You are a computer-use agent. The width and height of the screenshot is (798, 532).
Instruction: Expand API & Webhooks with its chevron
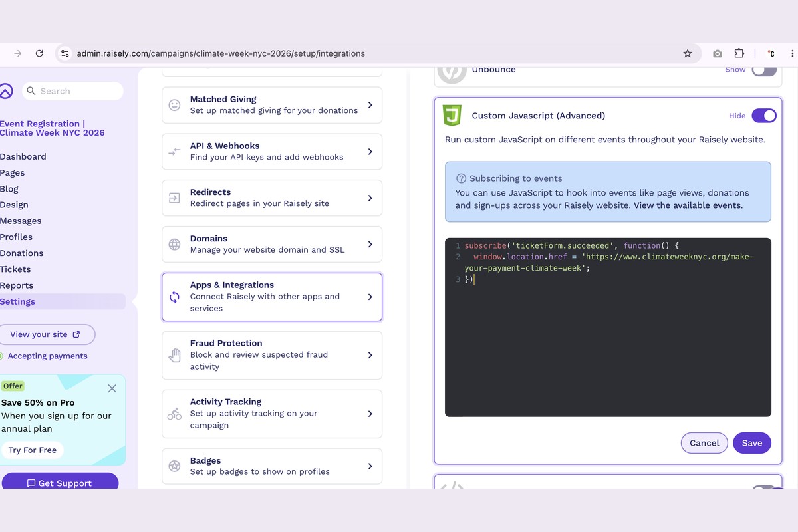(x=370, y=152)
